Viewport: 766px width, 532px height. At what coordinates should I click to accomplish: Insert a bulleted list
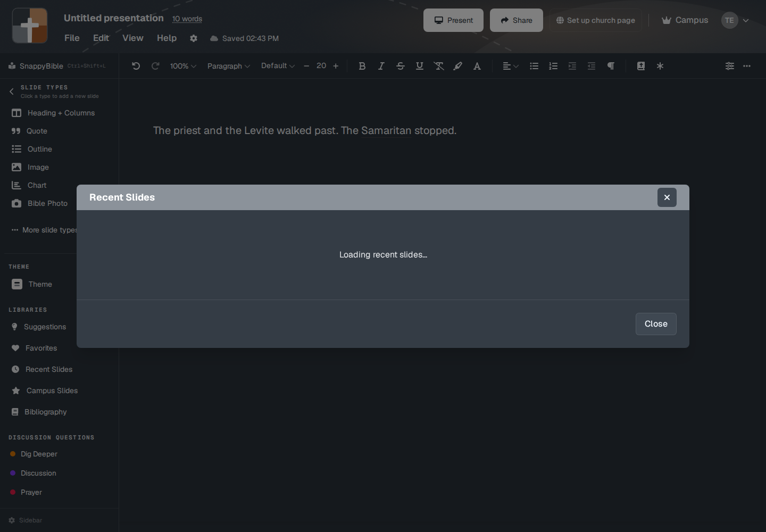(534, 66)
